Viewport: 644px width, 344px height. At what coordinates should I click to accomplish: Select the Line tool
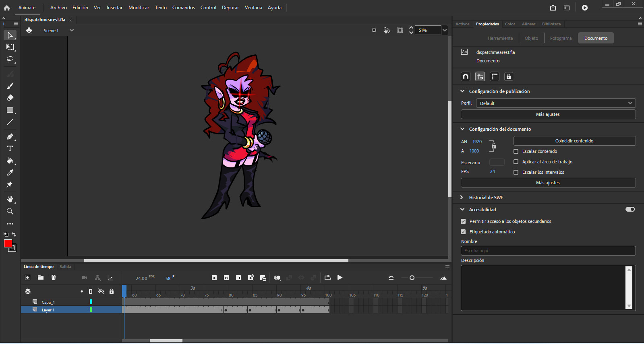[10, 122]
